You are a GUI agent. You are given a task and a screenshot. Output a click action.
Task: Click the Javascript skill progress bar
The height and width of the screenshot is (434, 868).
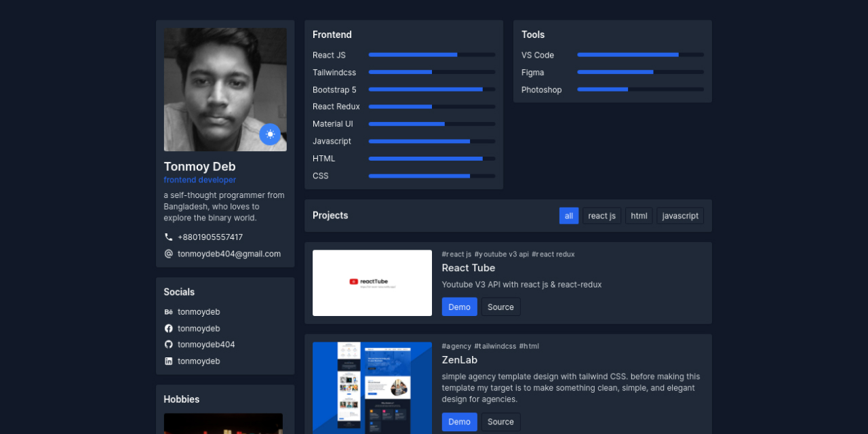coord(432,141)
